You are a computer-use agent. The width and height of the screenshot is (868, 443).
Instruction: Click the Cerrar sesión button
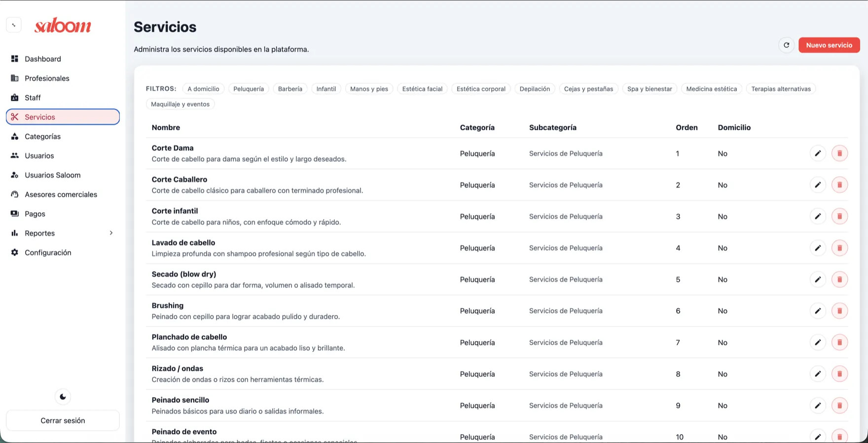(x=63, y=420)
